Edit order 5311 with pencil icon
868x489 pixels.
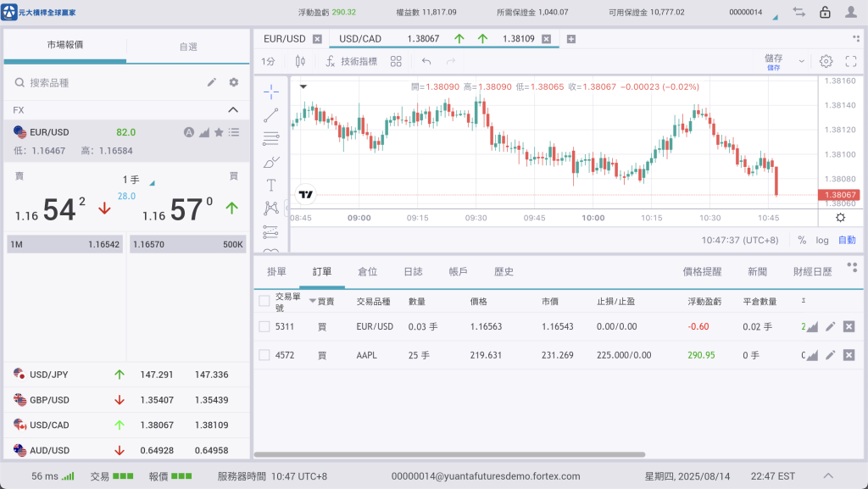click(830, 326)
